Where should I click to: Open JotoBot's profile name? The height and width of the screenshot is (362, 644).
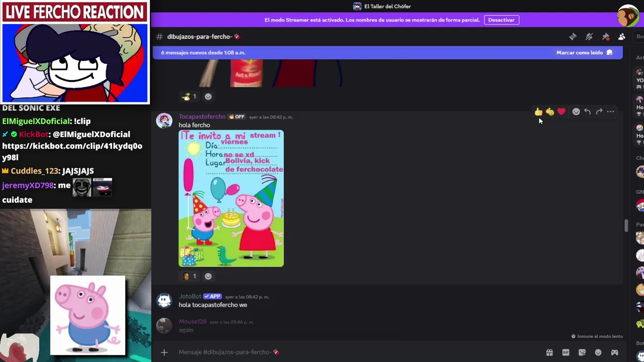tap(190, 297)
